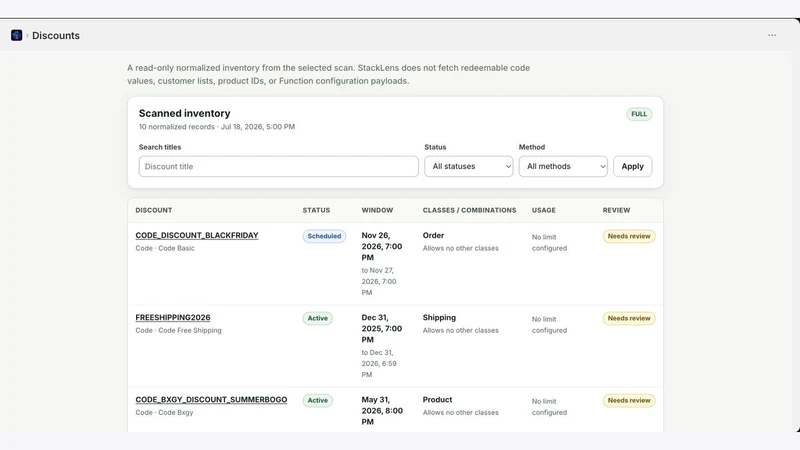This screenshot has height=450, width=800.
Task: Click the Product class cell
Action: point(437,399)
